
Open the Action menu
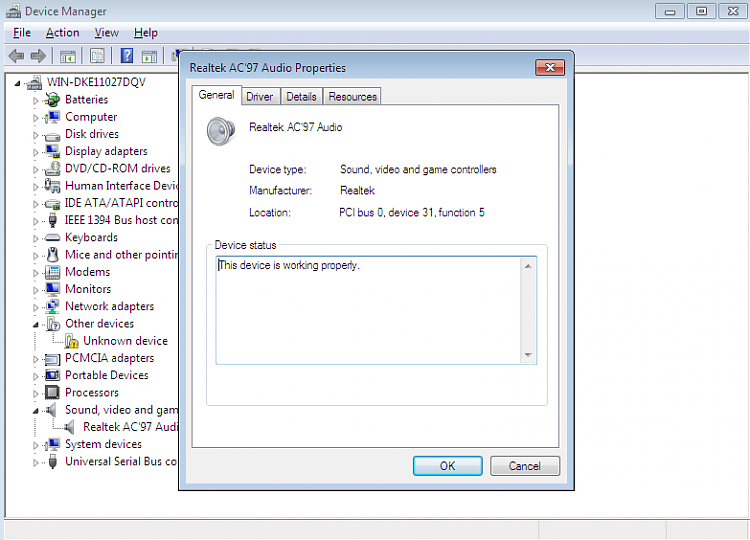pos(62,33)
